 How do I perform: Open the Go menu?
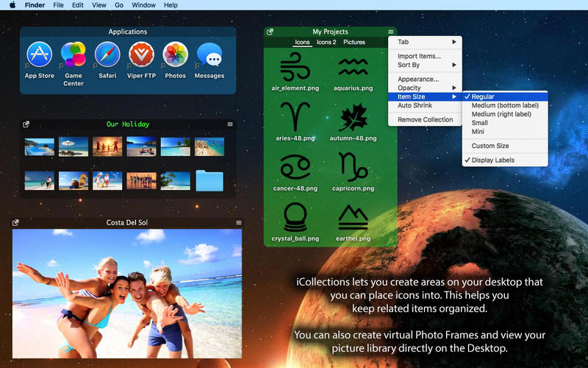pos(119,5)
